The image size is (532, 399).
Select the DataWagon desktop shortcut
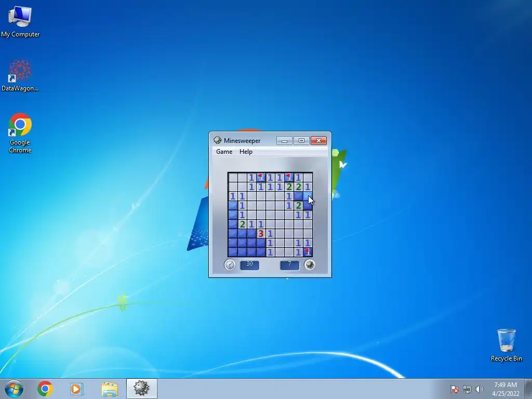[x=20, y=75]
